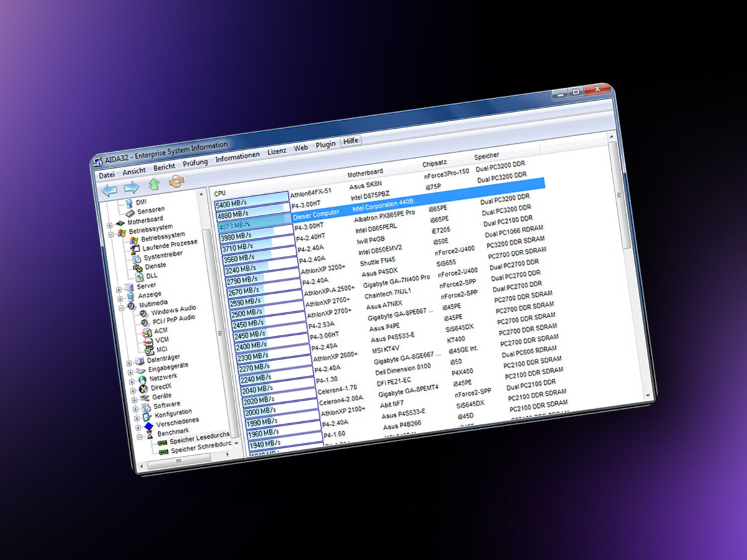Click the Verschiedenes blue diamond icon

(148, 427)
